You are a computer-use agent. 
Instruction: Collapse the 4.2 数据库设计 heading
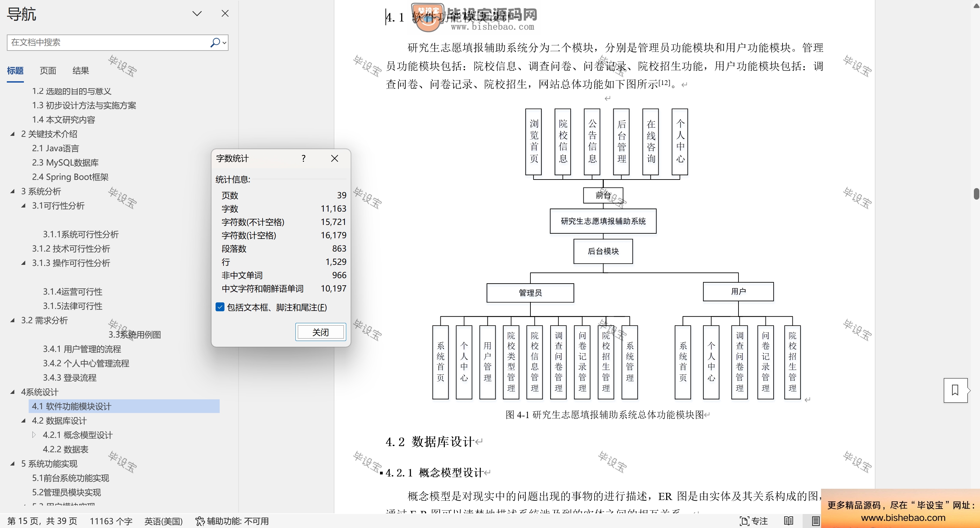[x=24, y=420]
